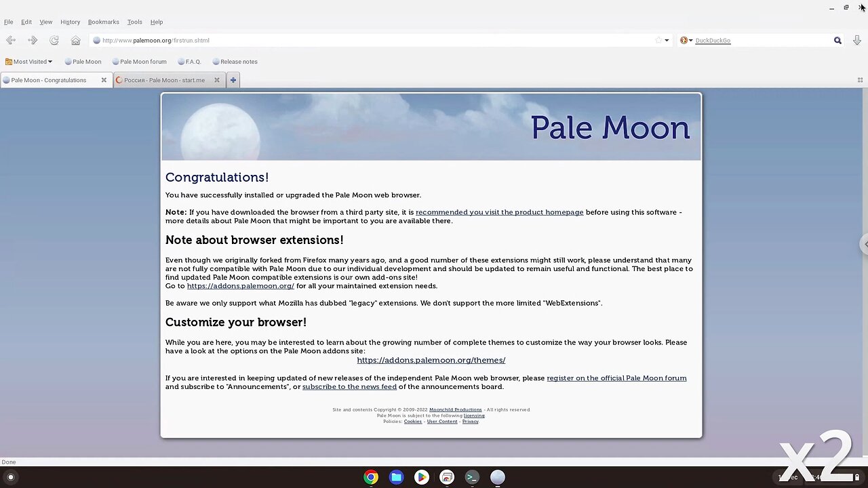The width and height of the screenshot is (868, 488).
Task: Click the 'Done' status bar text
Action: point(9,462)
